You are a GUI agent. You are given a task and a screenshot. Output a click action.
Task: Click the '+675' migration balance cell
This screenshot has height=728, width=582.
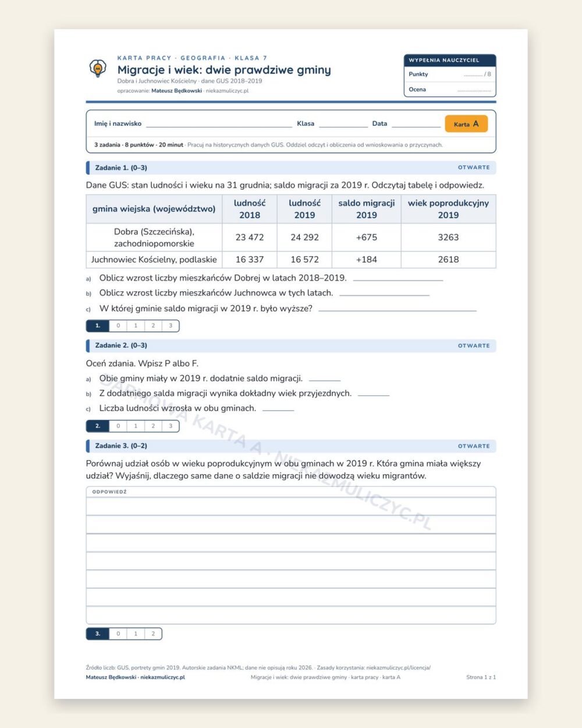point(367,238)
